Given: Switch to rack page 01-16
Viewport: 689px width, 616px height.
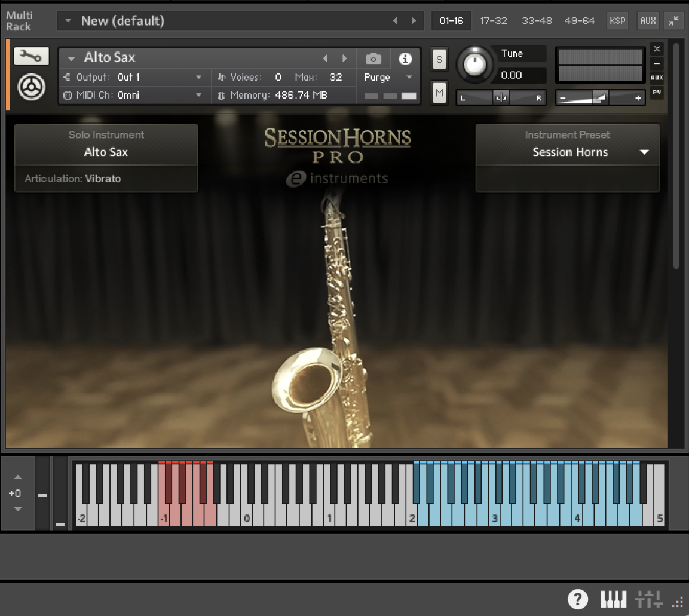Looking at the screenshot, I should pos(451,21).
